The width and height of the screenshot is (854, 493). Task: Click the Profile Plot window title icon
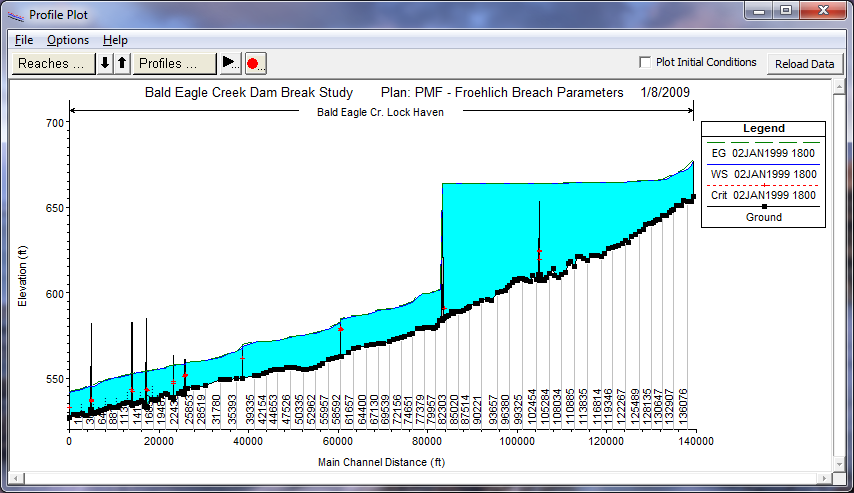pos(16,14)
